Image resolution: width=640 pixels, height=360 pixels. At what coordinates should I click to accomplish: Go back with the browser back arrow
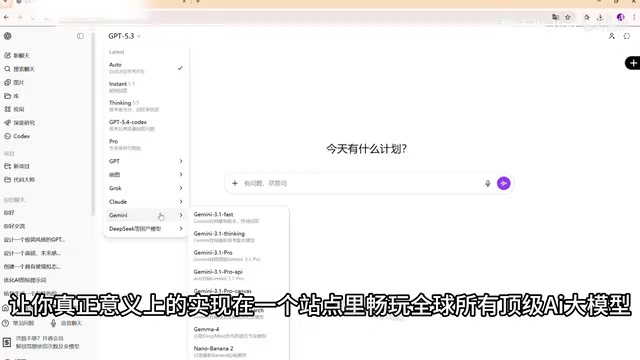point(6,17)
